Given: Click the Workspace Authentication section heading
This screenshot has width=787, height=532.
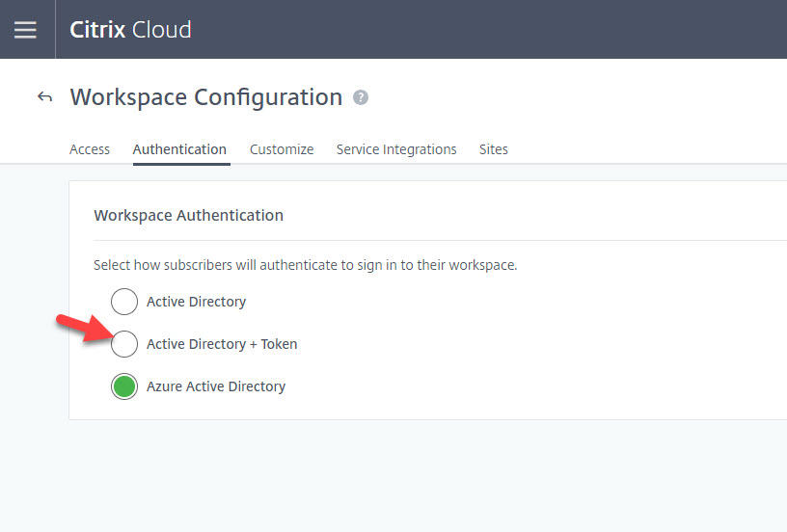Looking at the screenshot, I should tap(188, 215).
